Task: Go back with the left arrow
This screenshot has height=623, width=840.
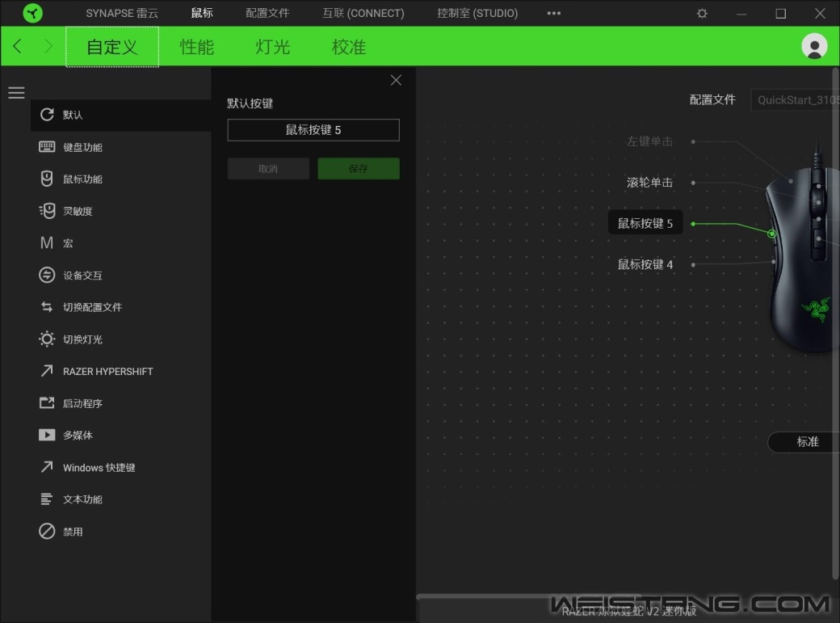Action: tap(17, 46)
